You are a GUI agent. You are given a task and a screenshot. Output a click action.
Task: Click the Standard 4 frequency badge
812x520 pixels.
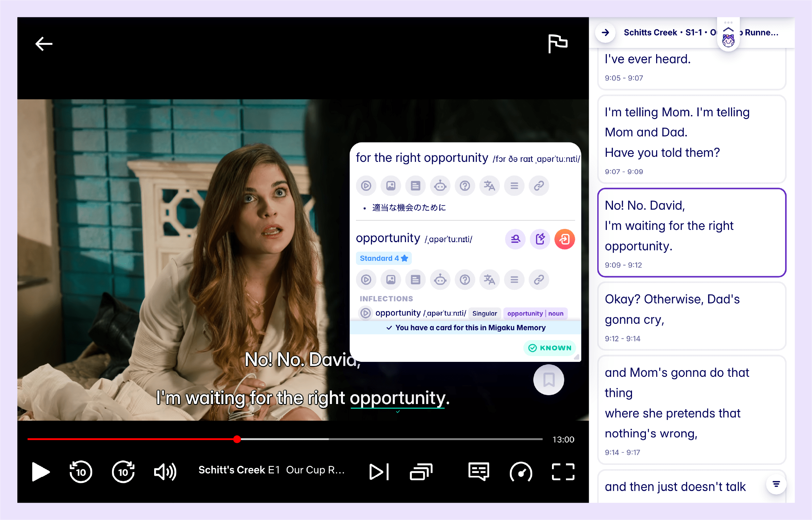[x=383, y=258]
